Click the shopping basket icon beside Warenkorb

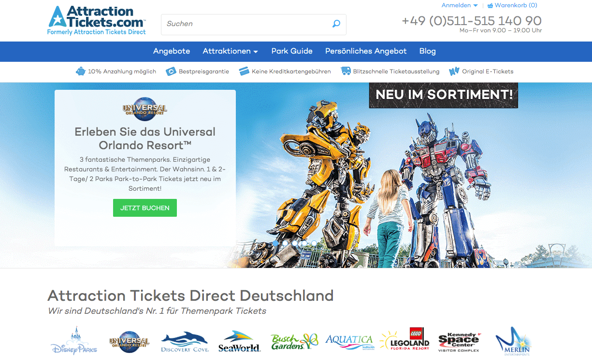[x=490, y=5]
